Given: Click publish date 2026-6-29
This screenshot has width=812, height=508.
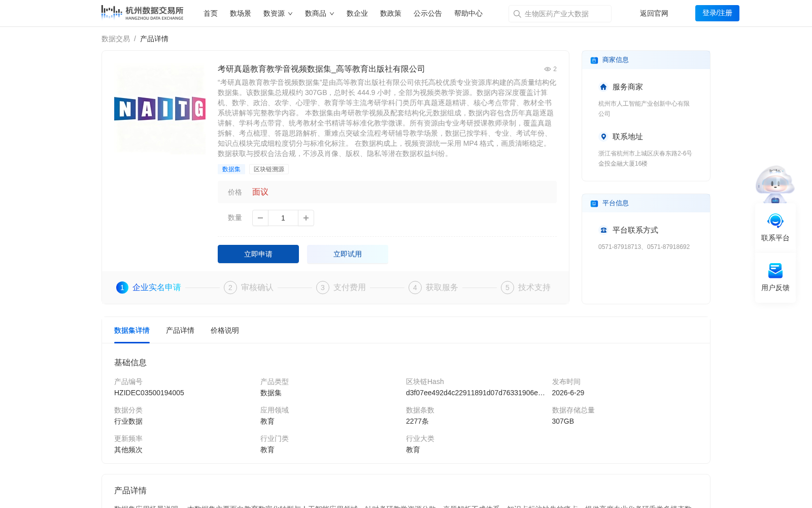Looking at the screenshot, I should click(568, 393).
